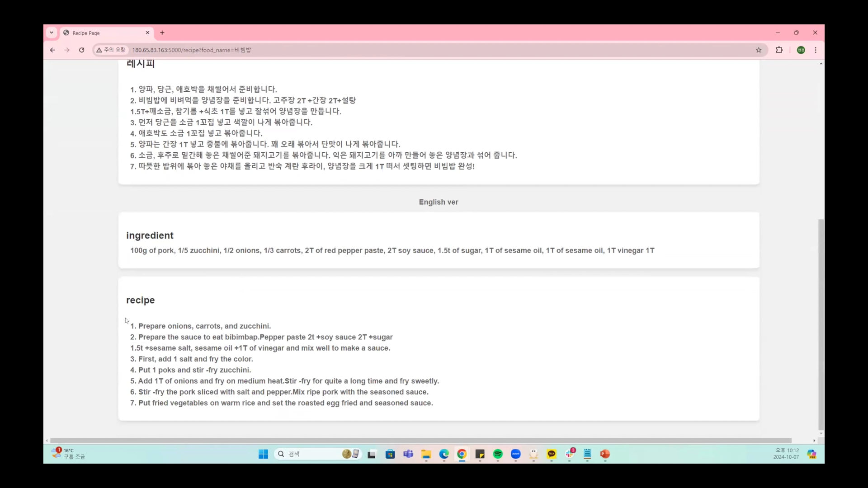Open the Windows Start menu

pos(263,454)
